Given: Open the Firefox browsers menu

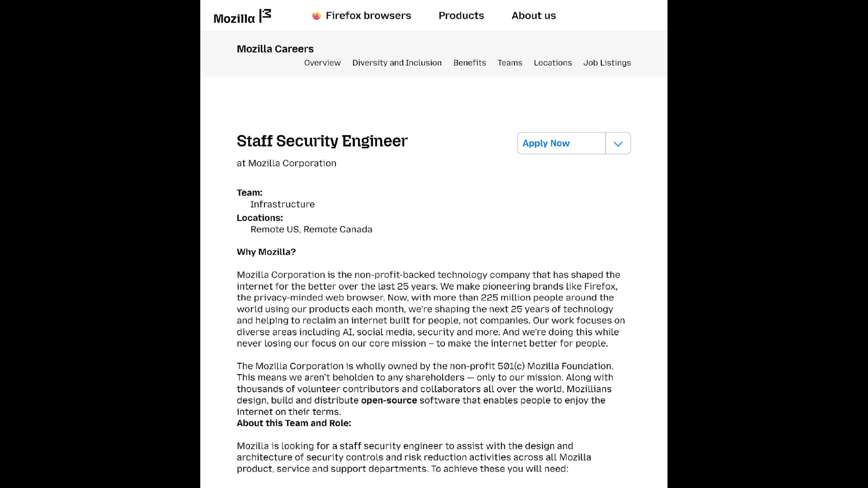Looking at the screenshot, I should (x=368, y=16).
